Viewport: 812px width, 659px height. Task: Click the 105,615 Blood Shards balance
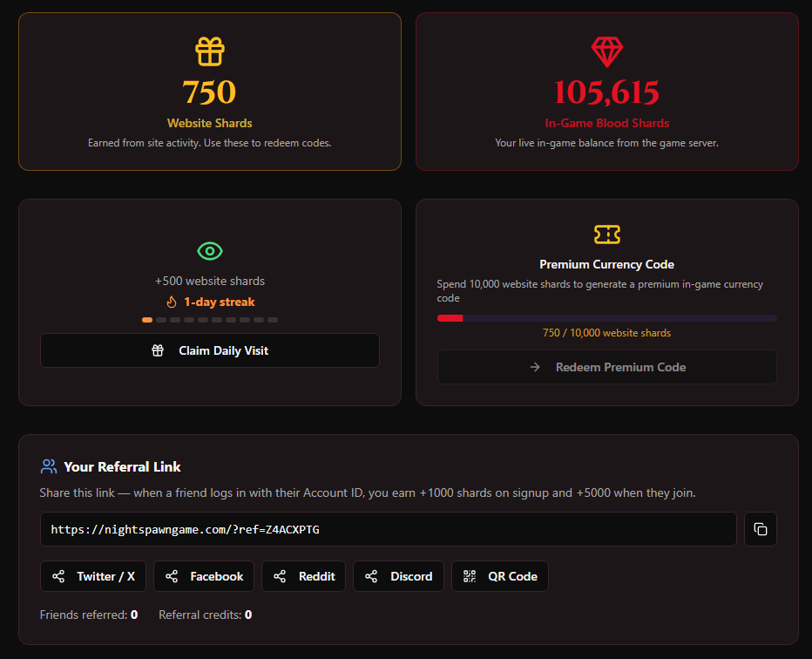coord(607,92)
